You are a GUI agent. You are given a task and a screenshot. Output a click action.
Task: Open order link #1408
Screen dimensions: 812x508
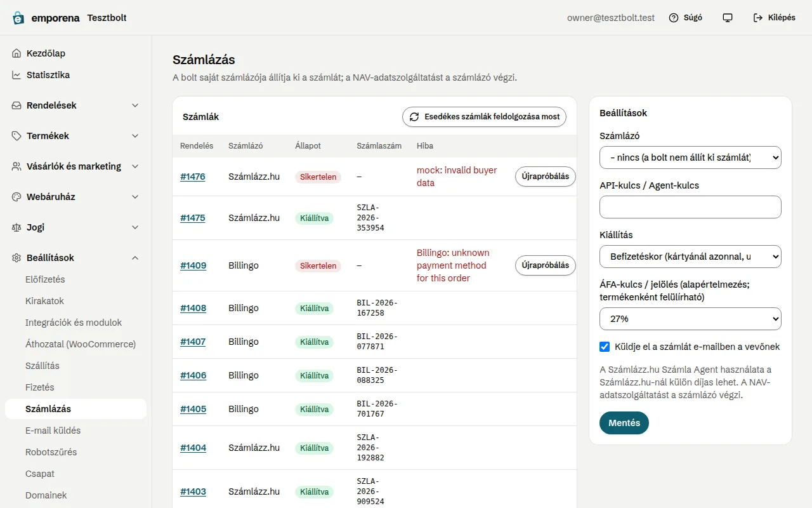(193, 308)
